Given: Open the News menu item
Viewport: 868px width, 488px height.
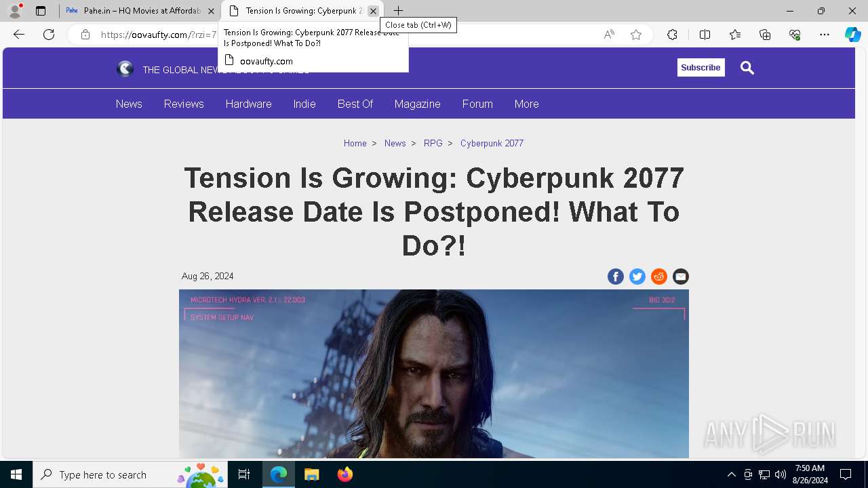Looking at the screenshot, I should [x=129, y=104].
